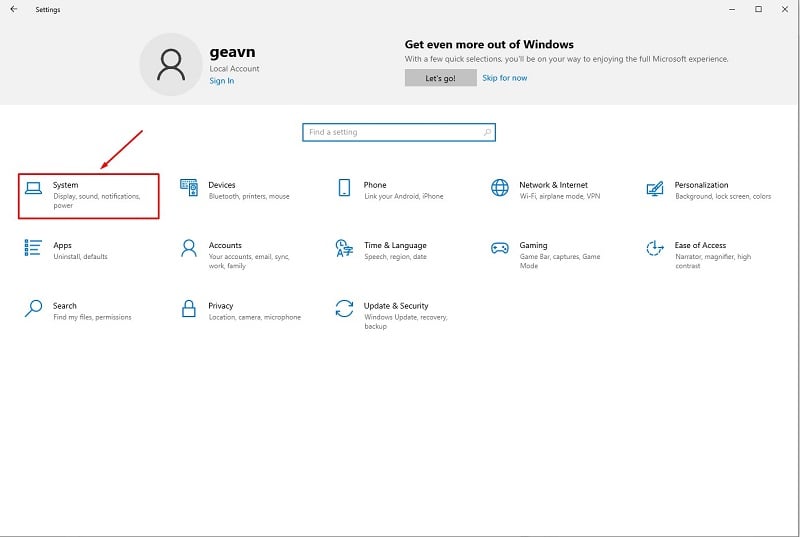Open the Update & Security sync icon
Viewport: 800px width, 537px height.
[x=344, y=309]
